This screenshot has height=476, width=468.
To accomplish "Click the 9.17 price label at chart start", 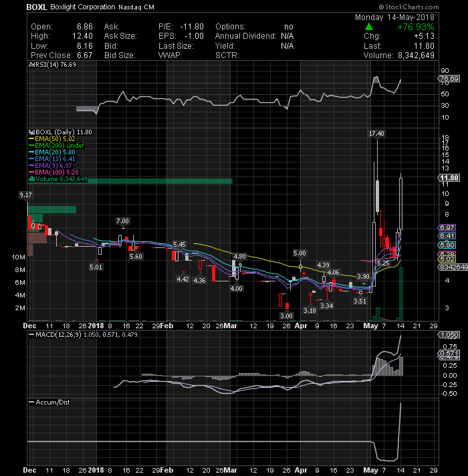I will click(x=25, y=195).
